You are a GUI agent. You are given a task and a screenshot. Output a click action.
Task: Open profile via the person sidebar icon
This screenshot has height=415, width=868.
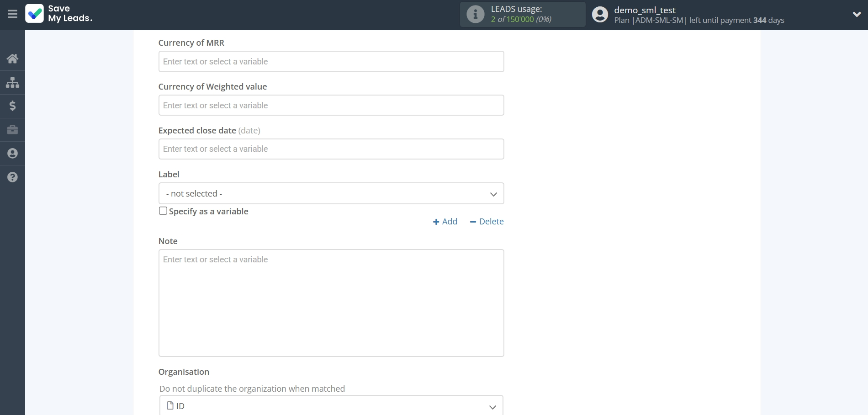point(12,154)
